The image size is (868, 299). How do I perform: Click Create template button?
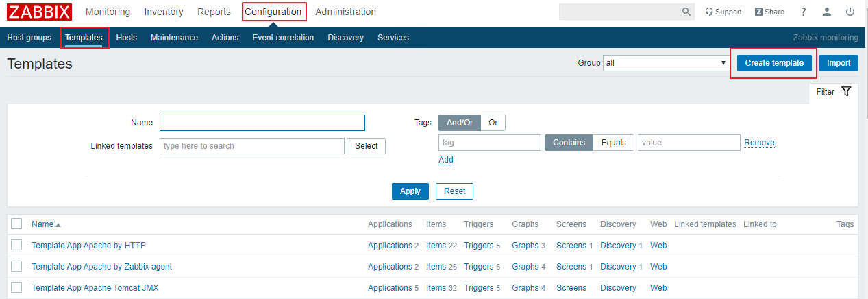(x=774, y=63)
